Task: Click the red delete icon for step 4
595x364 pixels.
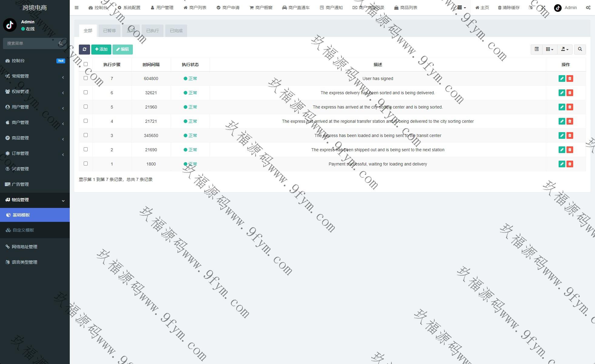Action: point(570,121)
